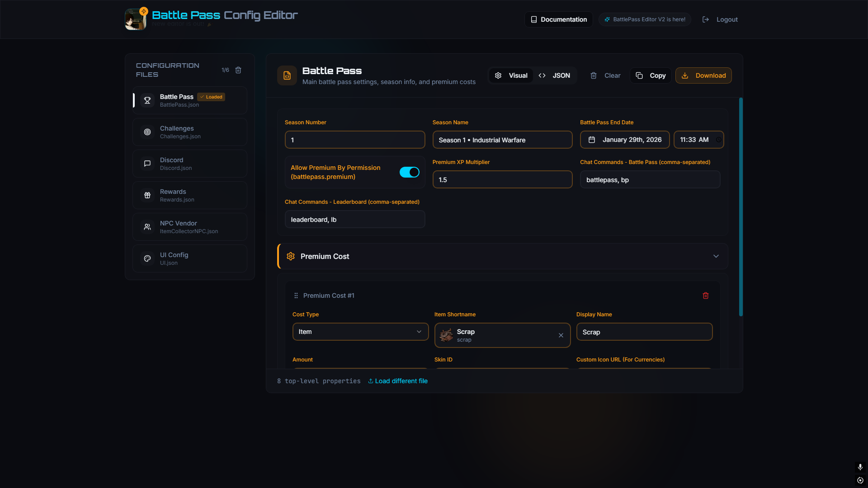Collapse the Premium Cost section chevron

point(716,256)
